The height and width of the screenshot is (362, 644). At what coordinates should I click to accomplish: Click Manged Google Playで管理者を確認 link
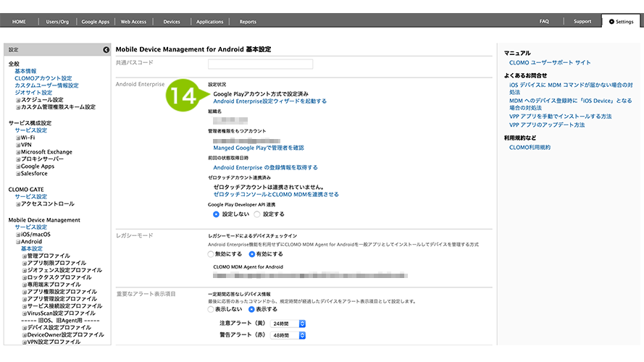click(x=259, y=148)
